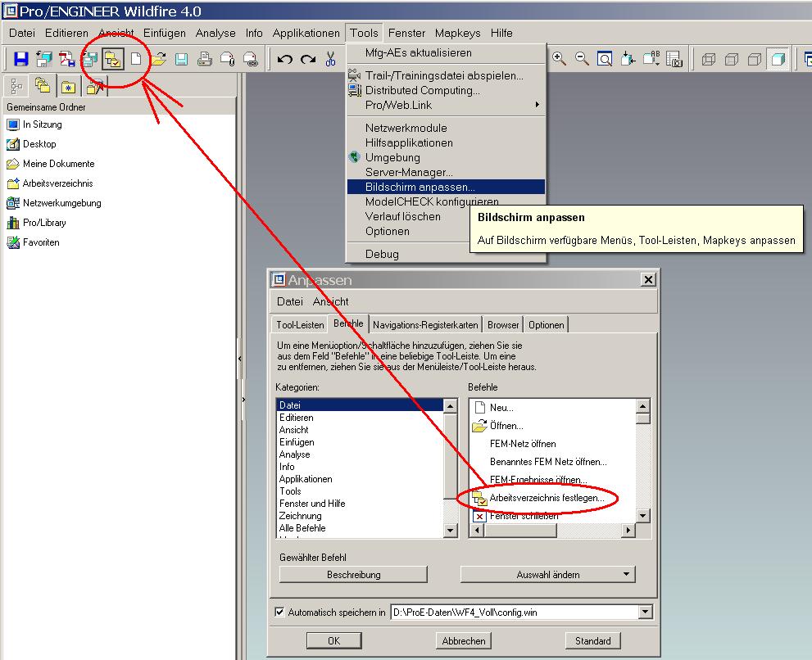
Task: Click the Print toolbar icon
Action: 205,59
